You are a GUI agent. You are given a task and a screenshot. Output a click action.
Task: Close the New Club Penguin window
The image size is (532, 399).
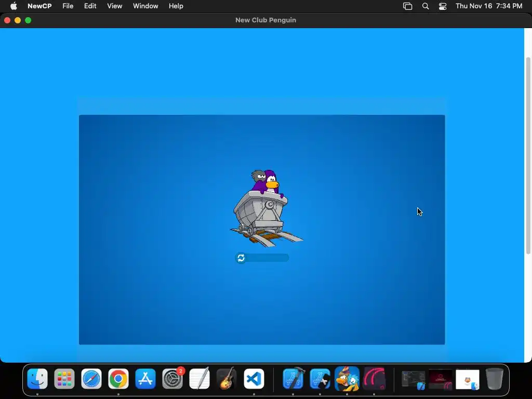coord(7,20)
